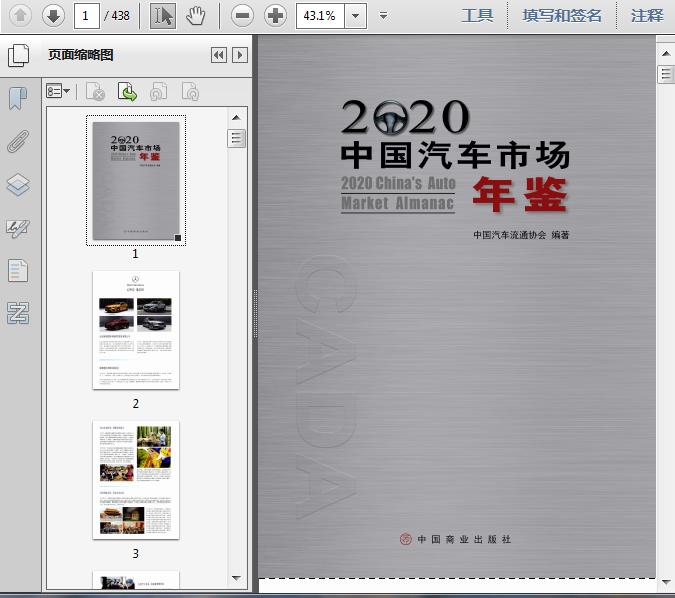Open the Order panel with the Z icon
This screenshot has height=598, width=675.
pyautogui.click(x=18, y=313)
